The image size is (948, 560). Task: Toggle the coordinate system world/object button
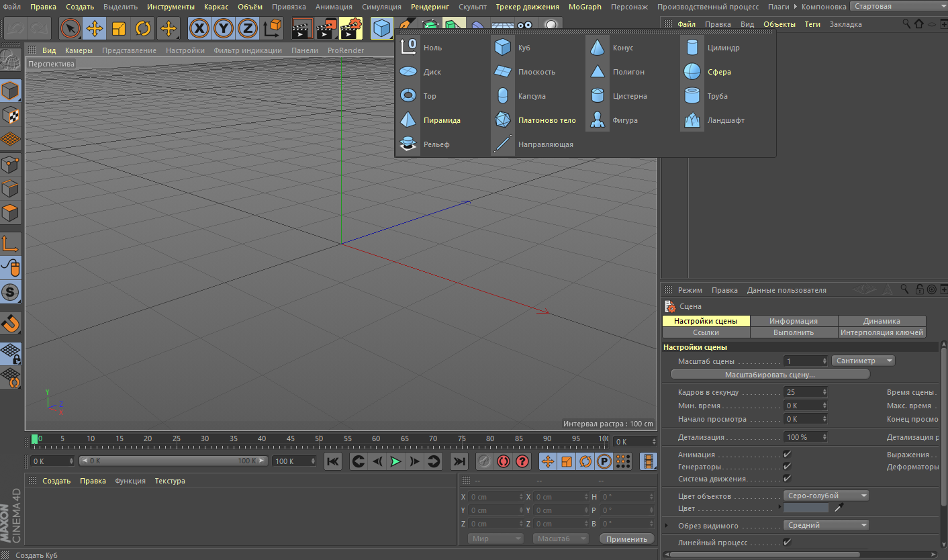point(273,29)
